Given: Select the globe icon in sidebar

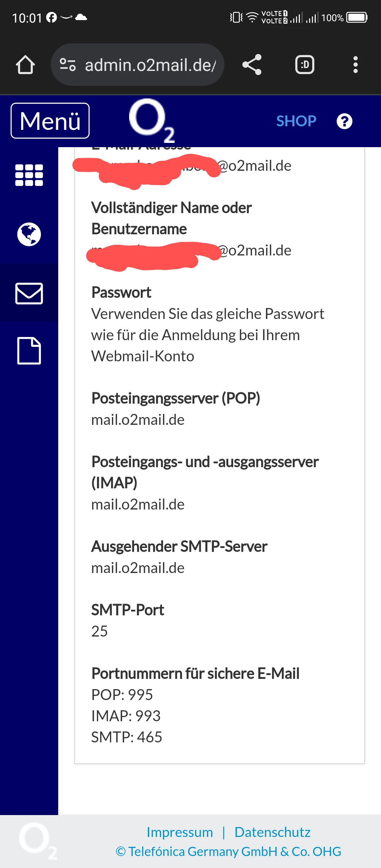Looking at the screenshot, I should pos(29,234).
